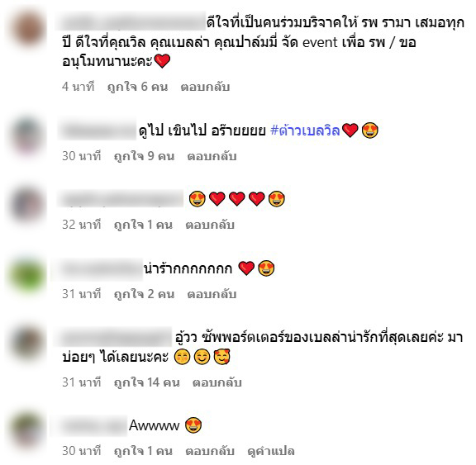Reply to the comment posted 4 minutes ago
This screenshot has width=476, height=465.
[x=205, y=87]
